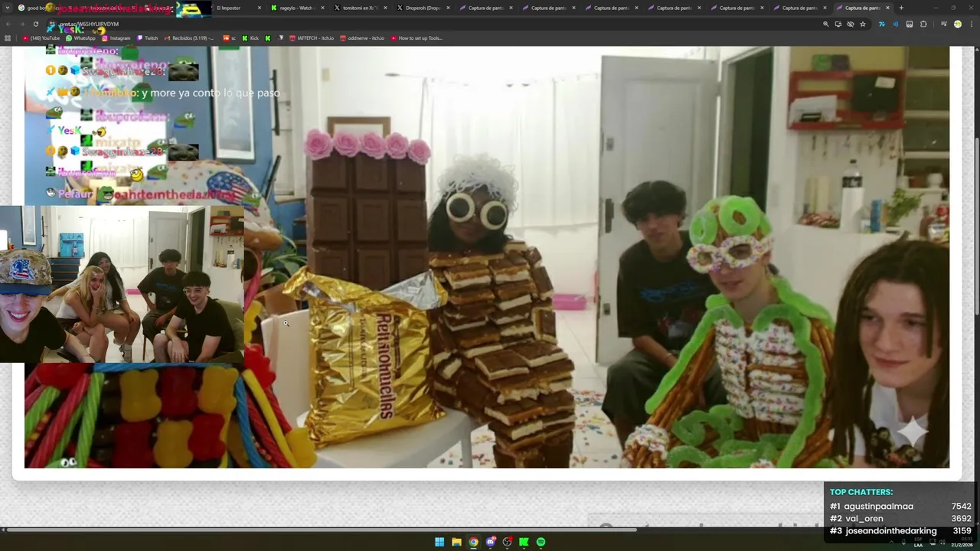Open the zoom magnifier in address bar
Screen dimensions: 980x551
[x=825, y=24]
